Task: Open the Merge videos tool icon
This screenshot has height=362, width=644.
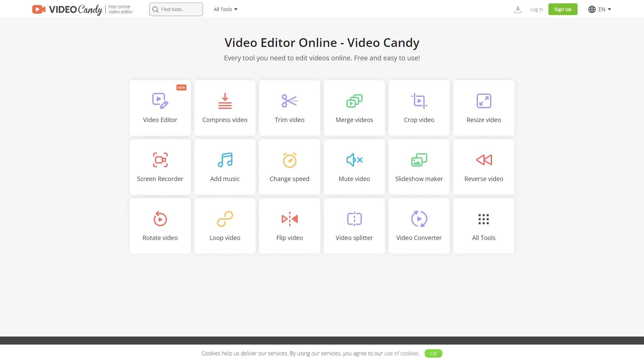Action: tap(354, 100)
